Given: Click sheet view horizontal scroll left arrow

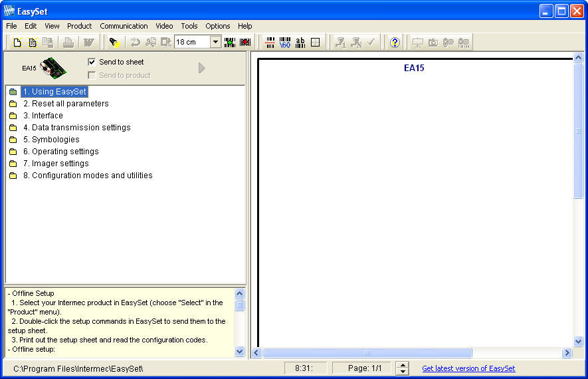Looking at the screenshot, I should (x=256, y=352).
